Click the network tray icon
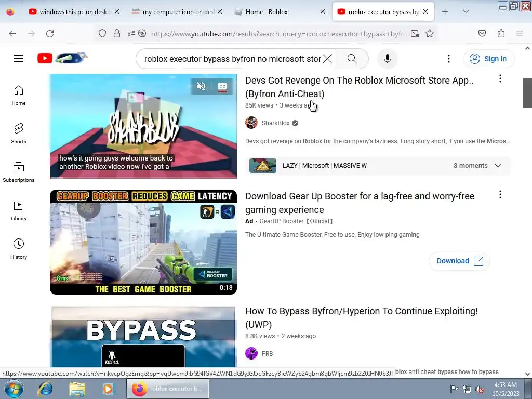The width and height of the screenshot is (532, 399). click(467, 389)
